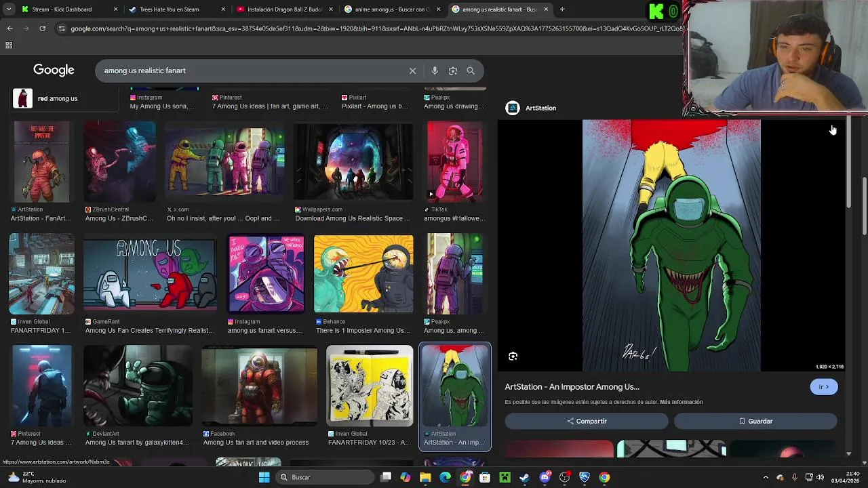Open File Explorer from the taskbar

coord(425,477)
